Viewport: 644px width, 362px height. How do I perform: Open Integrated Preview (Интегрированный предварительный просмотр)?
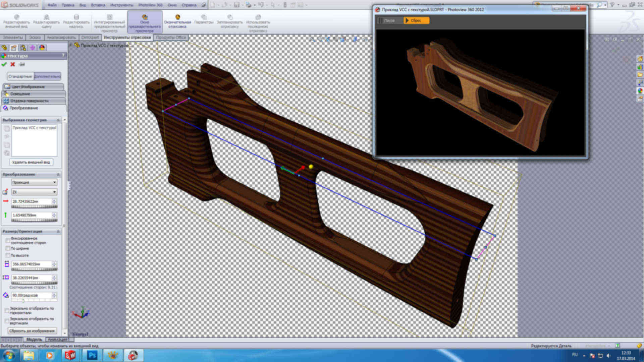[109, 23]
